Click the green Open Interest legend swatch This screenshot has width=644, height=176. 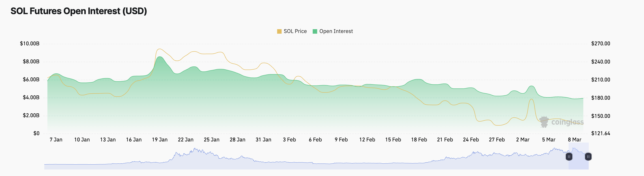tap(315, 31)
